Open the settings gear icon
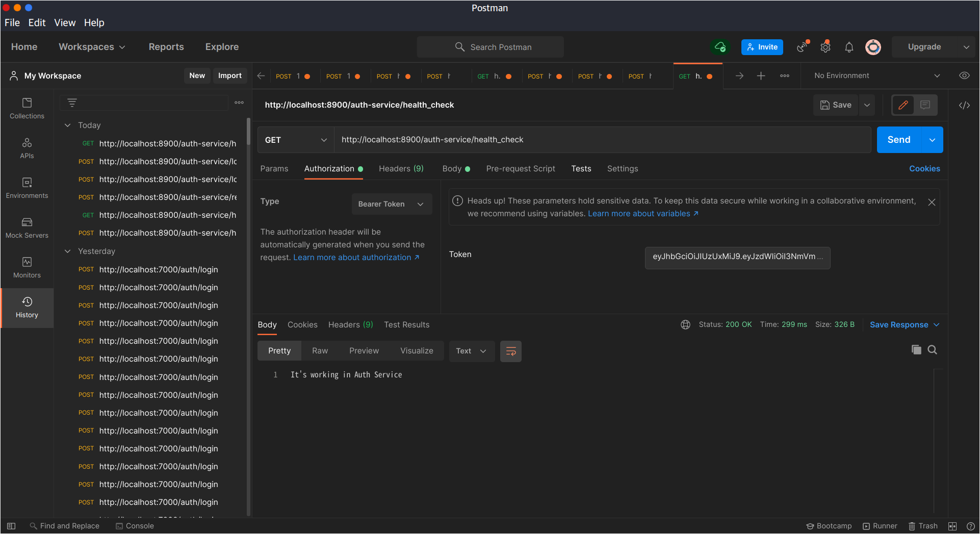Image resolution: width=980 pixels, height=534 pixels. point(826,47)
